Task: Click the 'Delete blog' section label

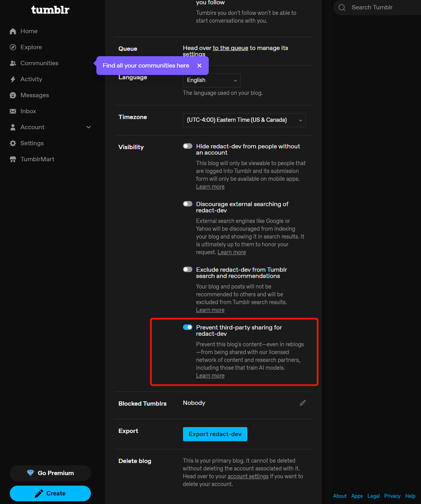Action: 135,461
